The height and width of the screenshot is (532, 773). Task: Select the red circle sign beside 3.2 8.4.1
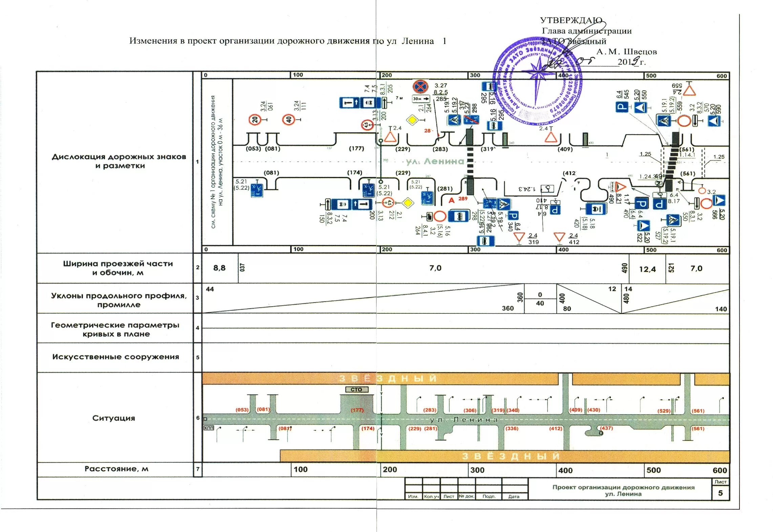coord(439,216)
